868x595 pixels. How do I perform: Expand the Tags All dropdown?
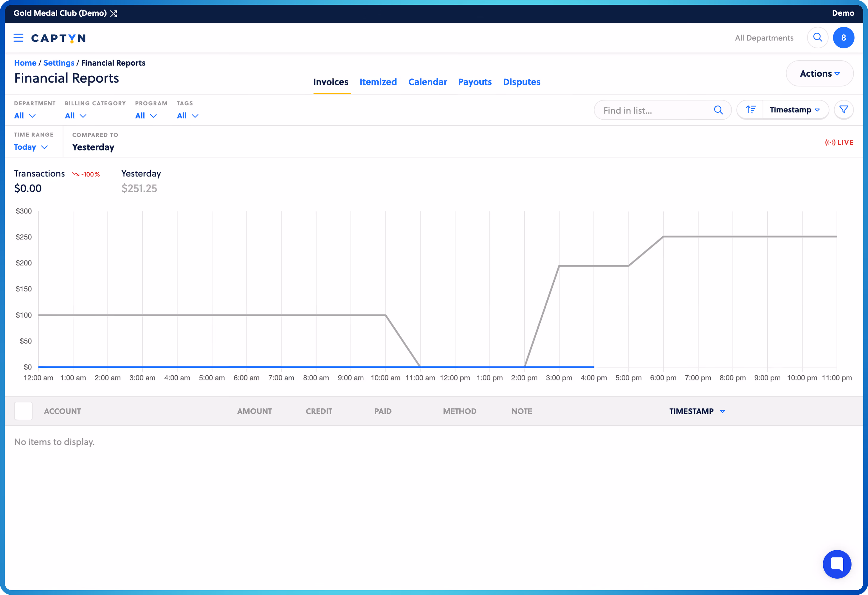[x=187, y=116]
